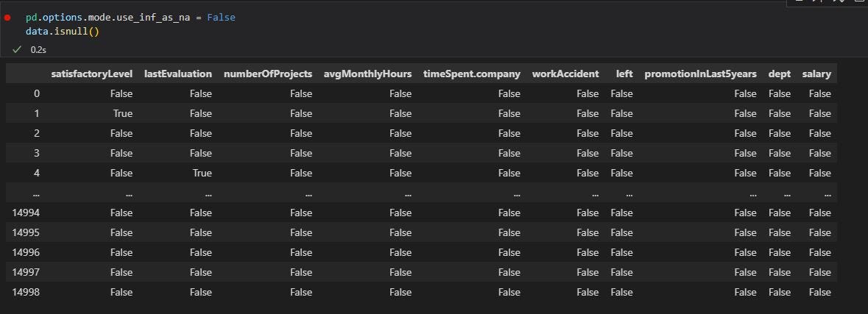Click row index 0 label

tap(37, 93)
